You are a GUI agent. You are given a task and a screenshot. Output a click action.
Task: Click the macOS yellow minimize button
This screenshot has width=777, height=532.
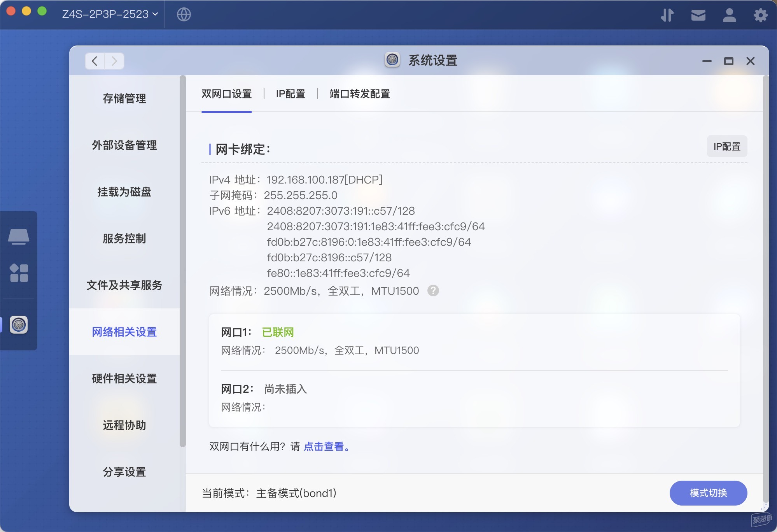pyautogui.click(x=26, y=11)
